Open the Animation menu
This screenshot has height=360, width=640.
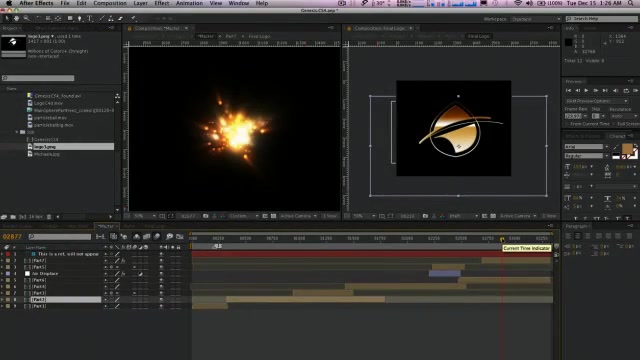[x=189, y=3]
